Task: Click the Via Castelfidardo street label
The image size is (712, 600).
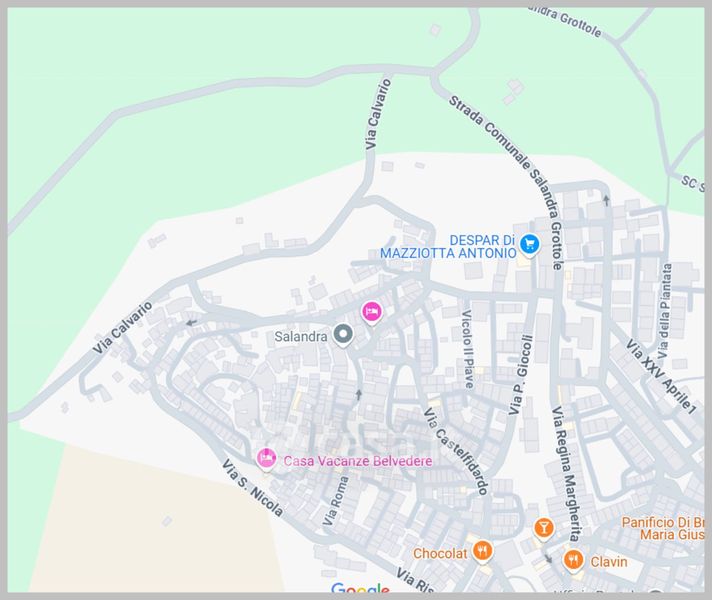Action: click(x=456, y=451)
